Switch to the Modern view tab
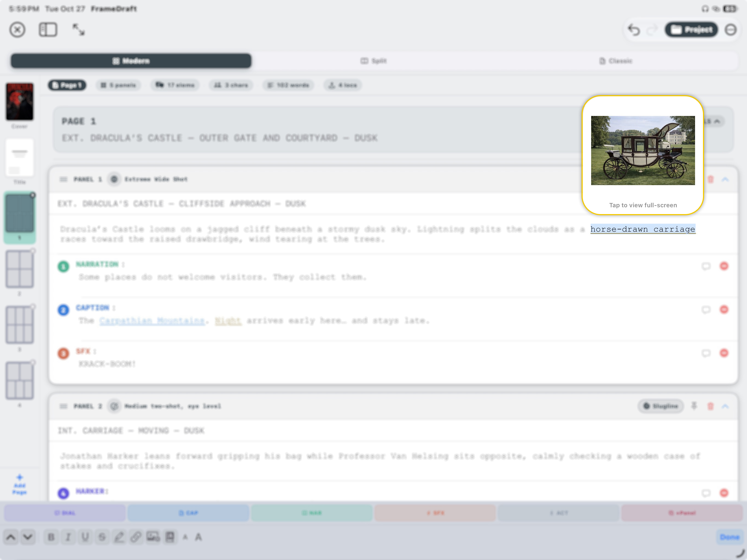This screenshot has width=747, height=560. coord(131,61)
